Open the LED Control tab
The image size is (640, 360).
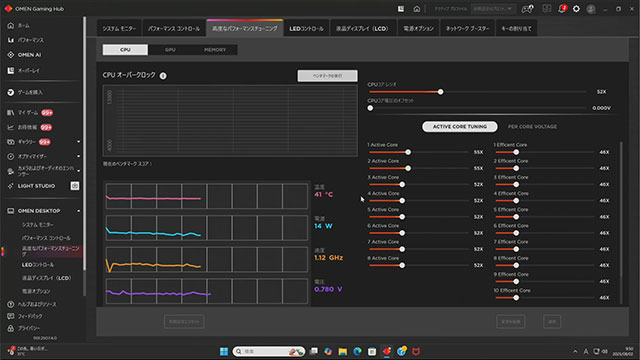[307, 29]
